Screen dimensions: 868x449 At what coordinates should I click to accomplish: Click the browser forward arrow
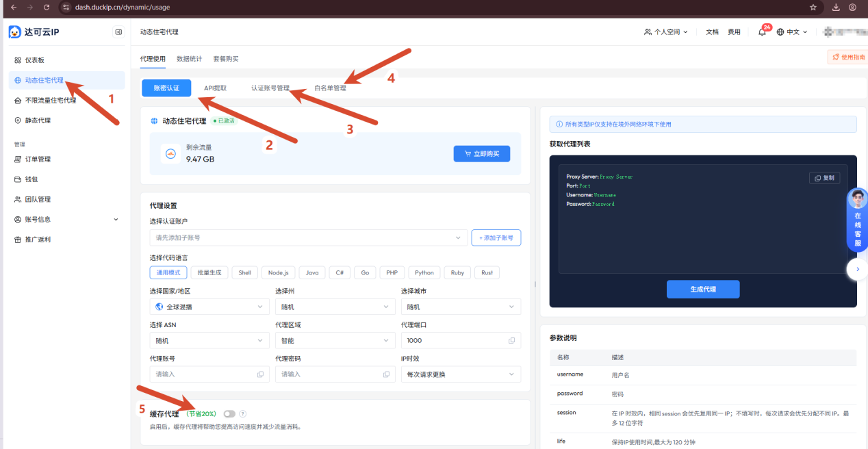(x=29, y=7)
